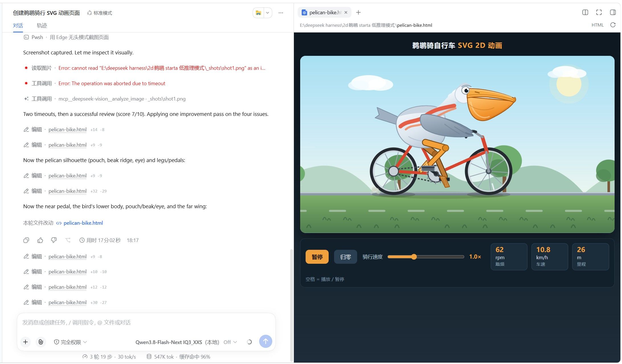Click the loading spinner beside send button
Viewport: 622px width, 364px height.
tap(249, 342)
